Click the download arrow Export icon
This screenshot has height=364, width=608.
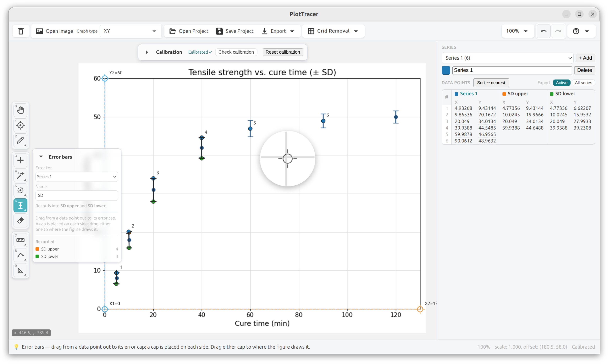[x=264, y=31]
